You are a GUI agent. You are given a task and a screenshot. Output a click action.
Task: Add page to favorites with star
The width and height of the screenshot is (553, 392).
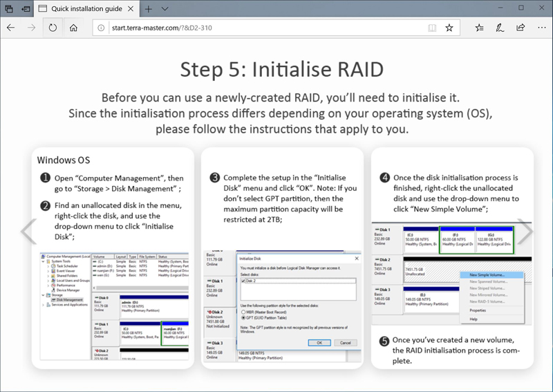449,28
